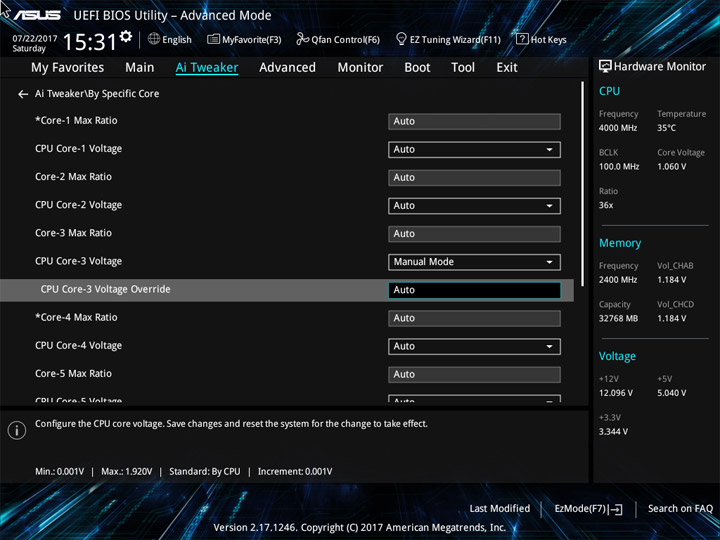Click the Core-3 Max Ratio field

[x=474, y=234]
